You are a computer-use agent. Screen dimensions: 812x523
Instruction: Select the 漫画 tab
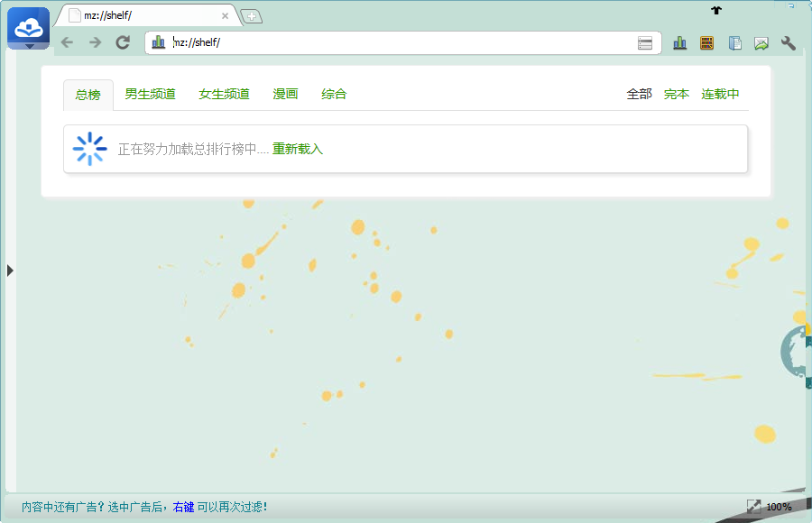coord(285,94)
